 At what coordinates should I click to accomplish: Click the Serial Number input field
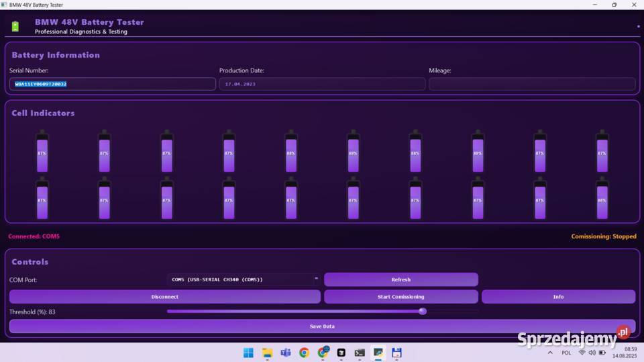click(112, 84)
